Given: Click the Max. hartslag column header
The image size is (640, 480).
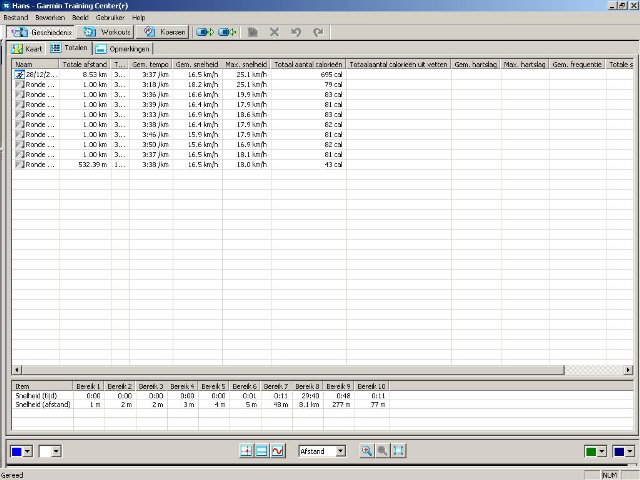Looking at the screenshot, I should point(525,64).
